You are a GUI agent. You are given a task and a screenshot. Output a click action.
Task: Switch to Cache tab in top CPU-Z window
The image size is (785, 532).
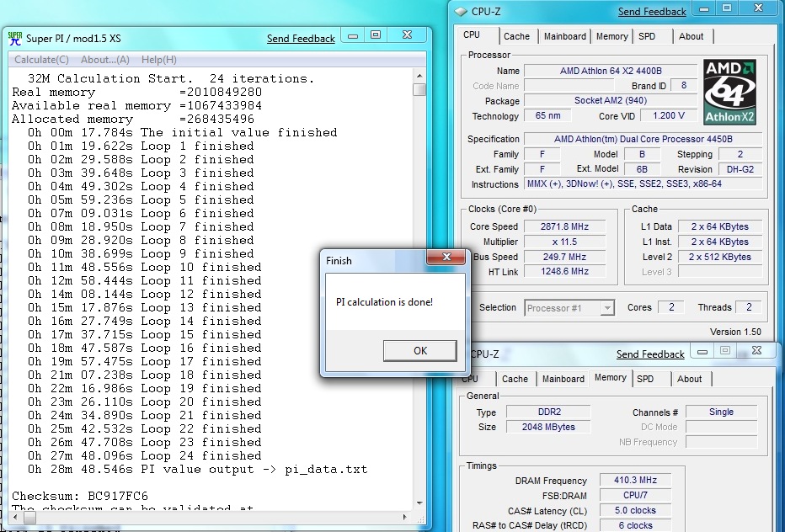point(516,36)
